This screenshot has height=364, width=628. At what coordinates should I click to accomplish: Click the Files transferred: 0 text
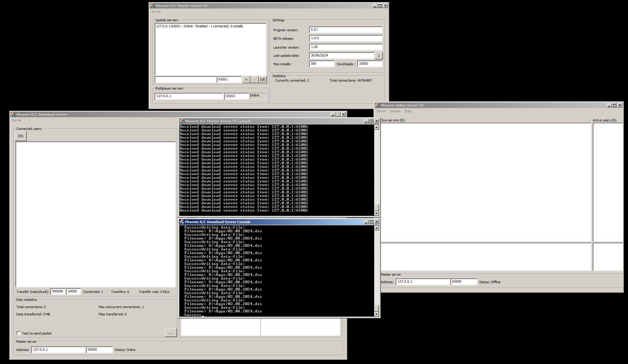pyautogui.click(x=112, y=314)
